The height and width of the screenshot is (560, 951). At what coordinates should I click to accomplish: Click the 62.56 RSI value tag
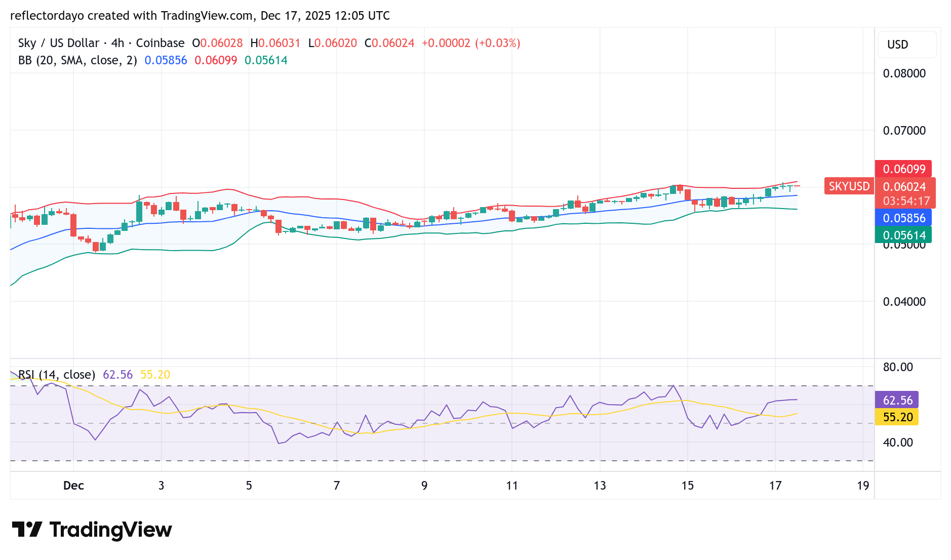(897, 401)
